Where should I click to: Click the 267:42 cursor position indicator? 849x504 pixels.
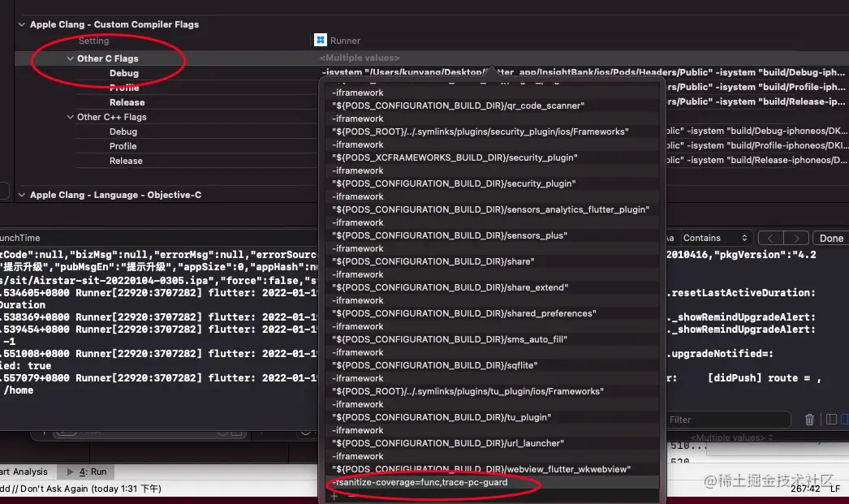(x=805, y=489)
